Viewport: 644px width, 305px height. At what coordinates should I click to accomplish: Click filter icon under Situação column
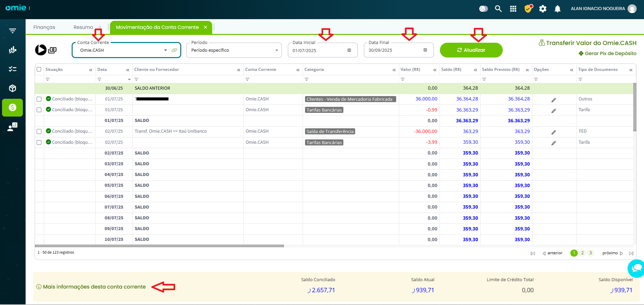(47, 79)
